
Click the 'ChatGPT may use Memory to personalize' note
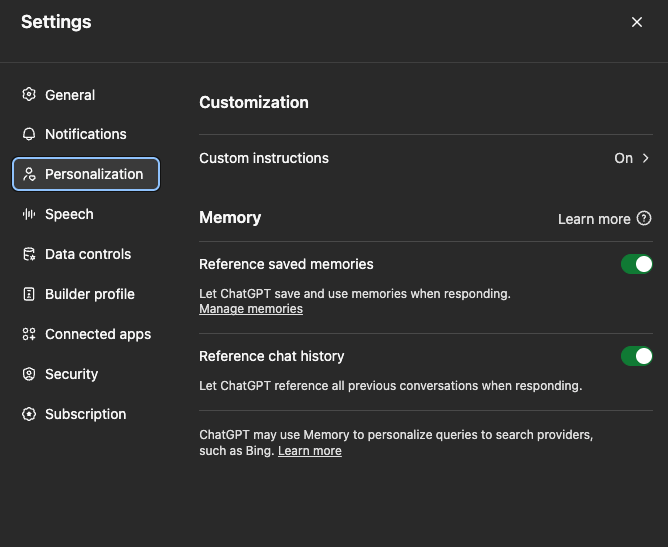coord(396,443)
